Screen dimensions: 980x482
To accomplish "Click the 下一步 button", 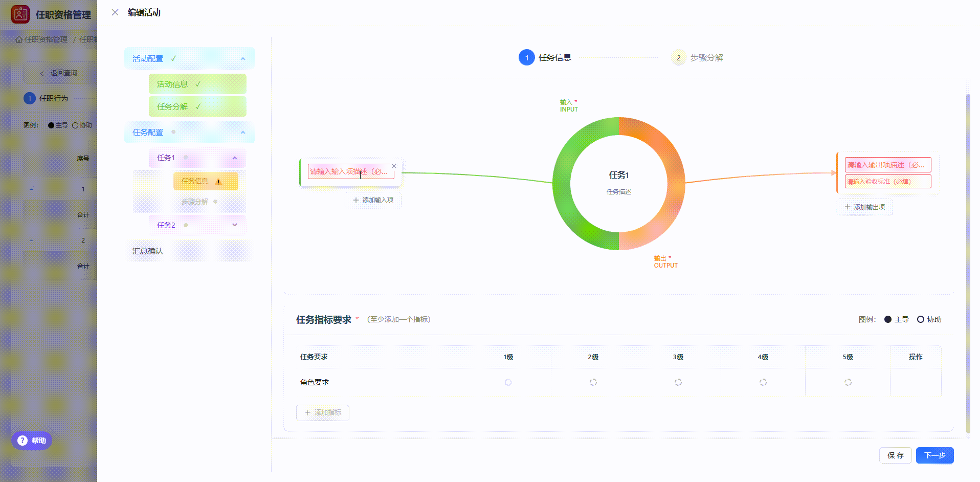I will coord(934,455).
